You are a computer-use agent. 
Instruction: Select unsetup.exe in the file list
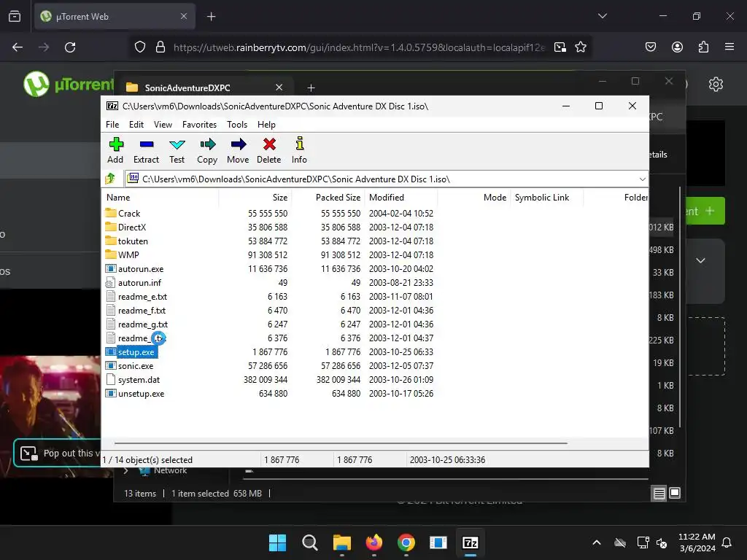141,393
